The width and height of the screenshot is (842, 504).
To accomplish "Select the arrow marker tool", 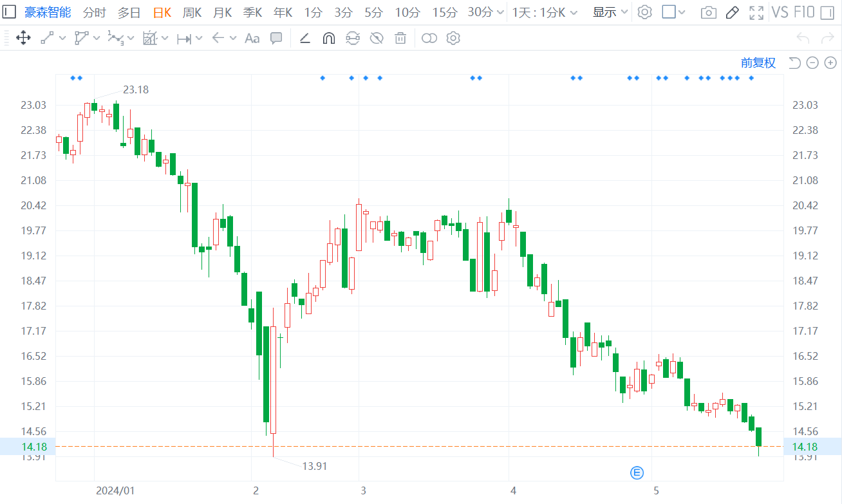I will pyautogui.click(x=218, y=39).
